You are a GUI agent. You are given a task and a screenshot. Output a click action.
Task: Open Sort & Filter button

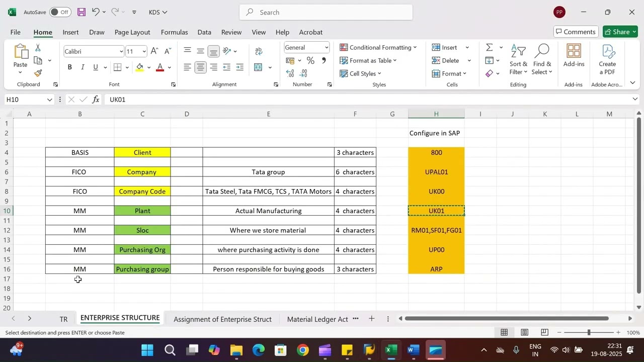(x=518, y=60)
